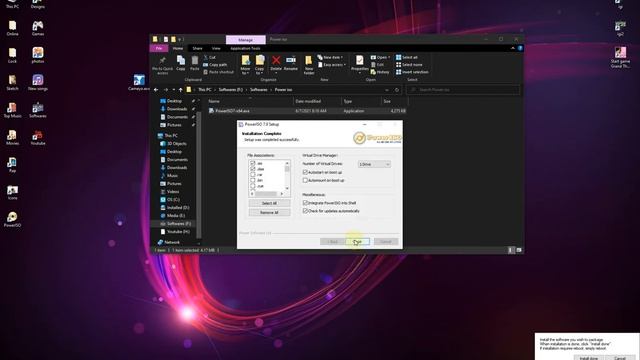The width and height of the screenshot is (640, 360).
Task: Open the Open dropdown in the ribbon
Action: [380, 58]
